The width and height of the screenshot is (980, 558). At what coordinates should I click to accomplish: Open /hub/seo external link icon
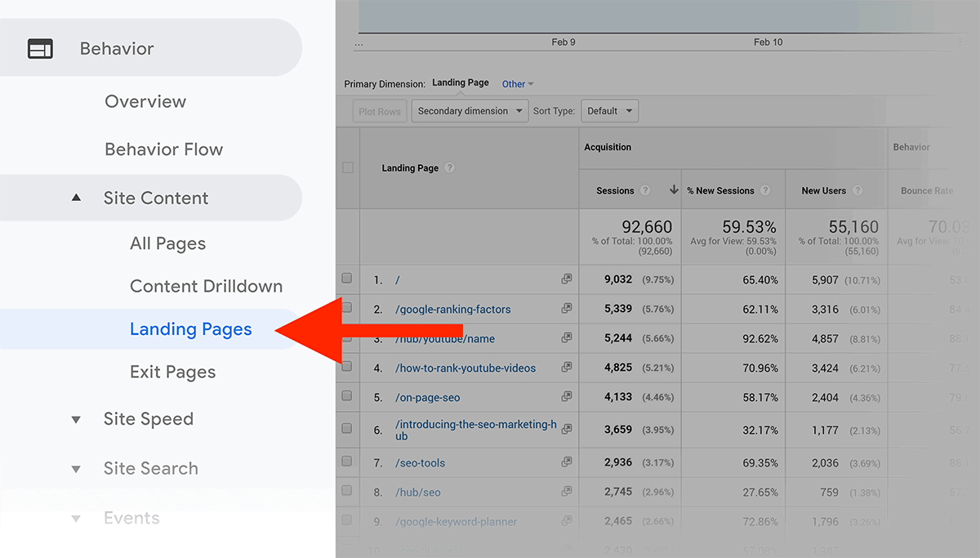pyautogui.click(x=566, y=492)
